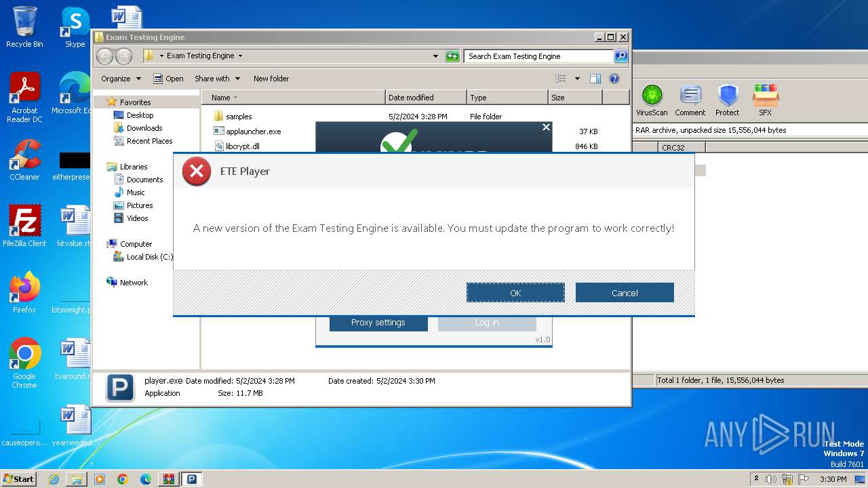Sort files by Name column

pos(293,98)
